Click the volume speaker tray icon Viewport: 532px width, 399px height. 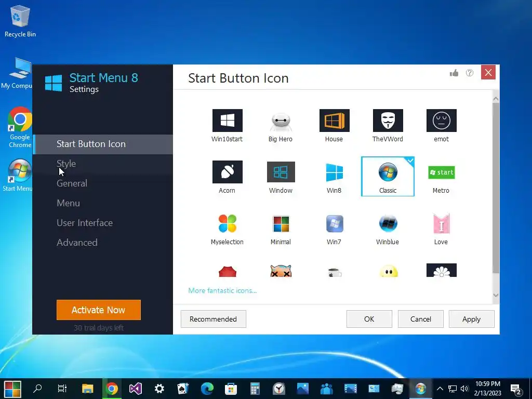464,389
